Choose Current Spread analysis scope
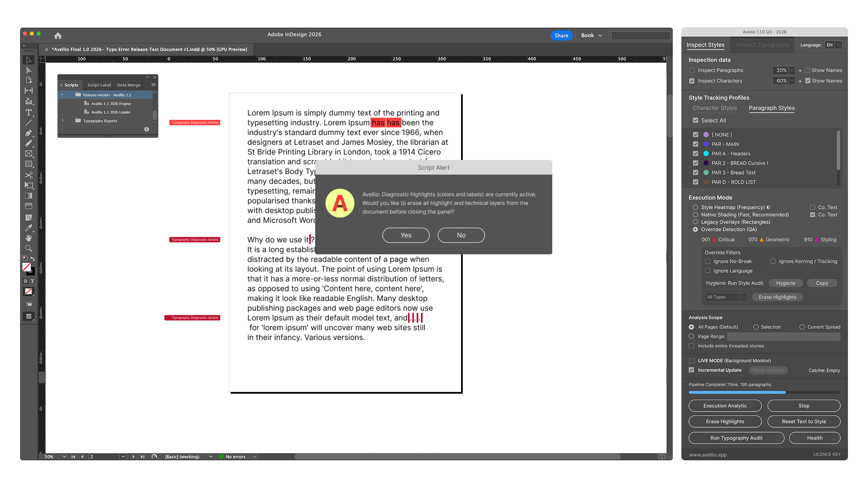This screenshot has height=488, width=868. pyautogui.click(x=802, y=327)
